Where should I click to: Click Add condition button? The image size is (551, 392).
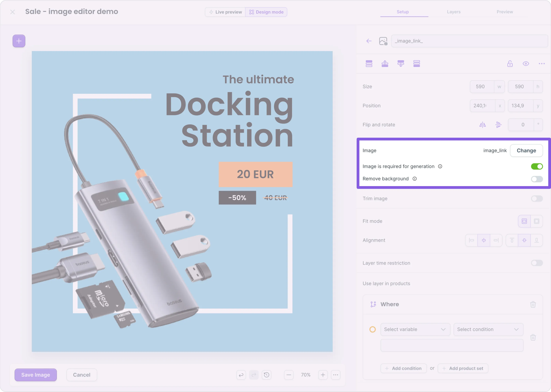(x=404, y=368)
